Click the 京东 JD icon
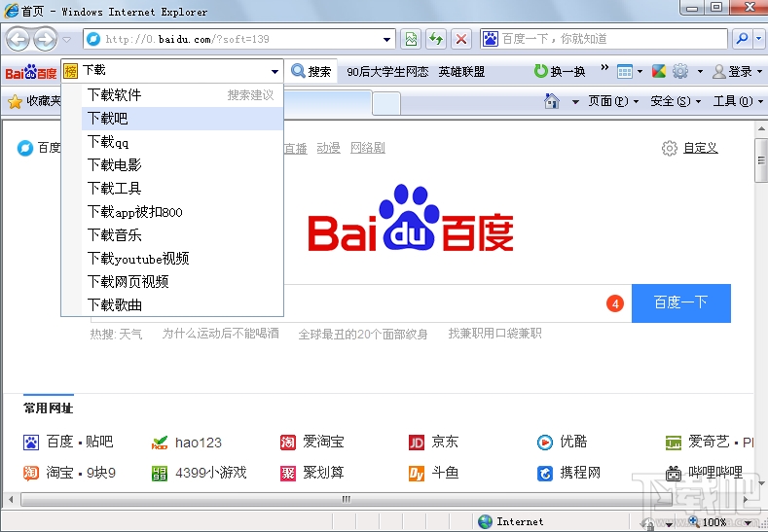Screen dimensions: 768x532 click(x=417, y=443)
